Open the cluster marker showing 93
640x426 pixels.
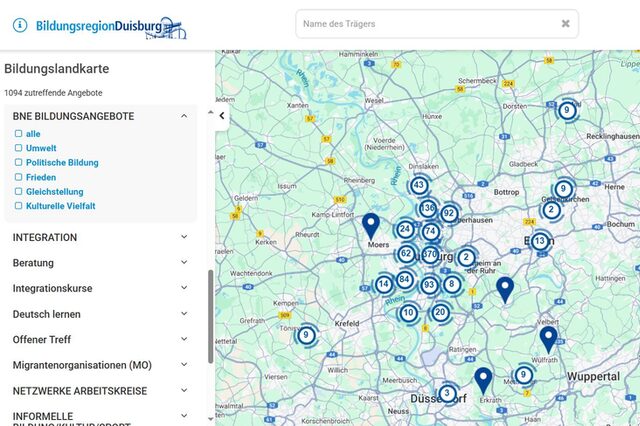[x=429, y=285]
